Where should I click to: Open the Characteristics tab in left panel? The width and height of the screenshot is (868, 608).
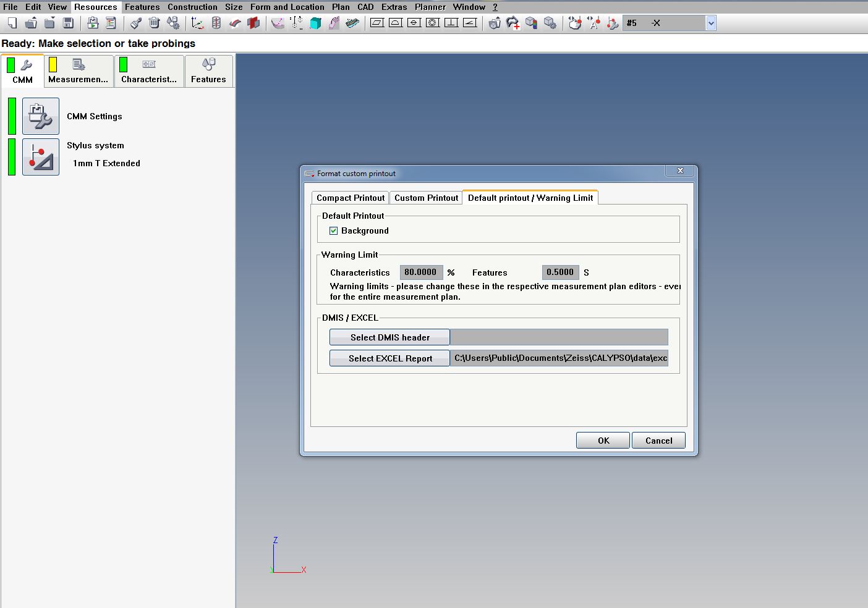[149, 72]
